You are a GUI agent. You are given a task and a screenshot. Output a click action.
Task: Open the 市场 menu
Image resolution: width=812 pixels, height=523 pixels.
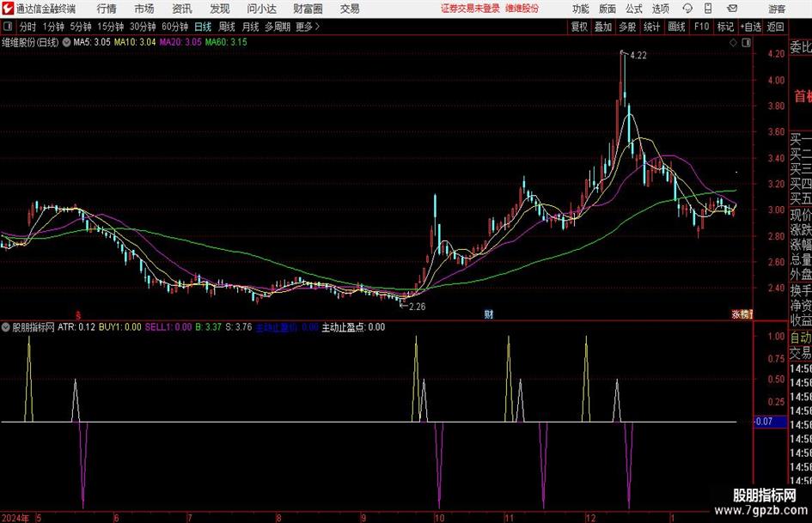(x=144, y=9)
